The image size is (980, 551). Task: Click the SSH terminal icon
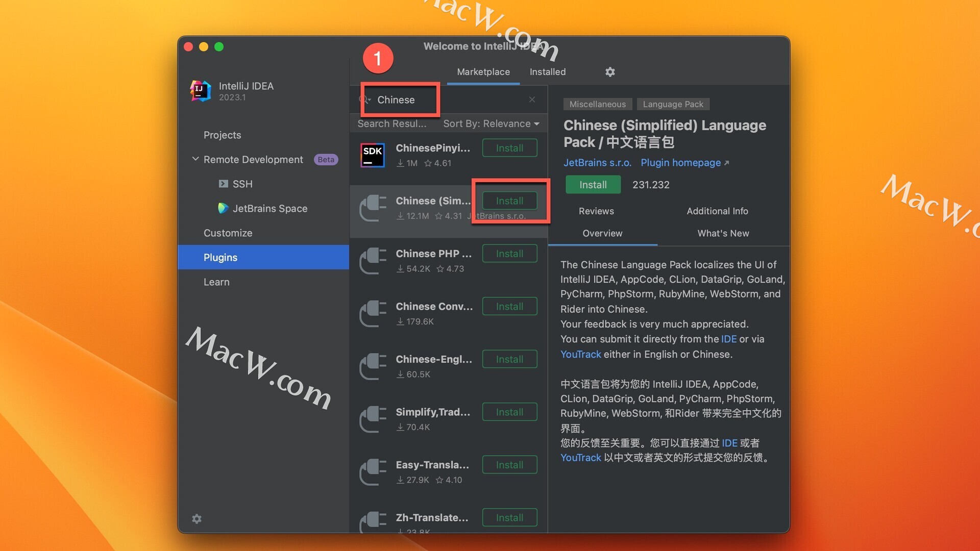coord(223,184)
